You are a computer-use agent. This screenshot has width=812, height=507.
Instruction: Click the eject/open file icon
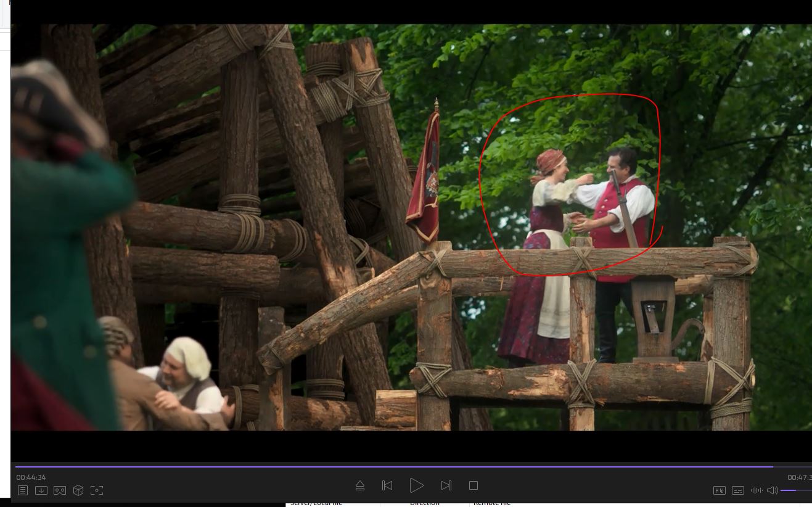pyautogui.click(x=360, y=486)
